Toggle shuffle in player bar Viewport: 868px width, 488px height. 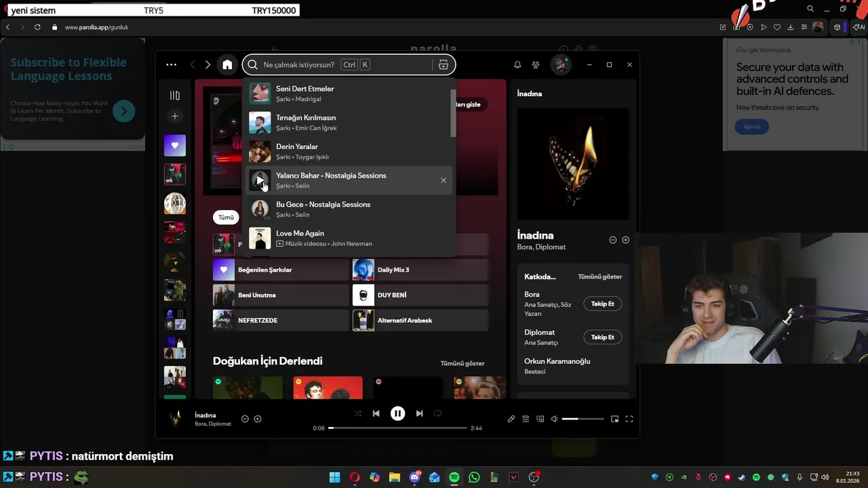(357, 413)
